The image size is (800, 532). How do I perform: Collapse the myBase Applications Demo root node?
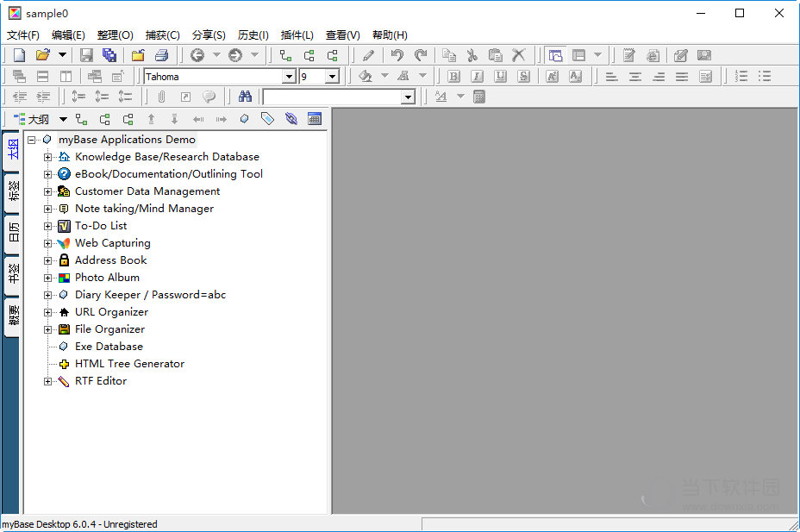[32, 140]
